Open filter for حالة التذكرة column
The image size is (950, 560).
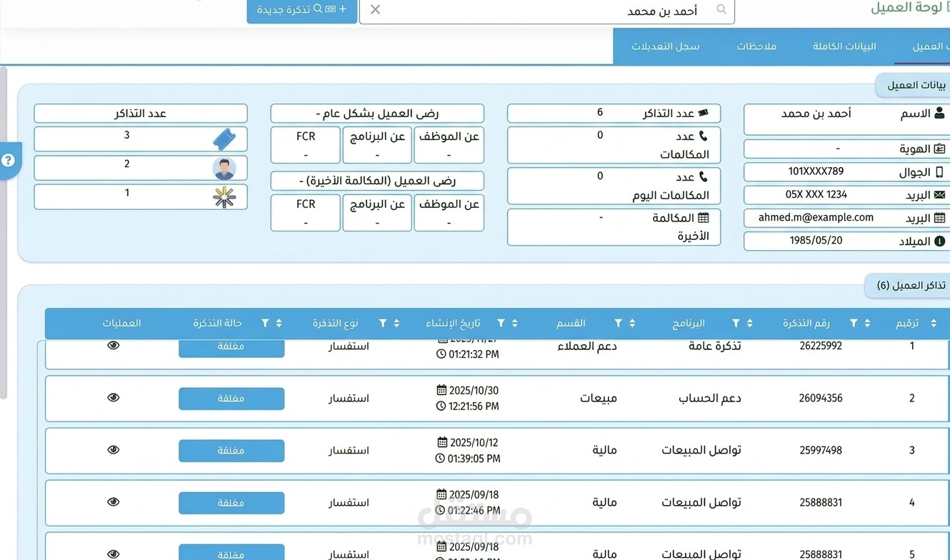point(265,324)
